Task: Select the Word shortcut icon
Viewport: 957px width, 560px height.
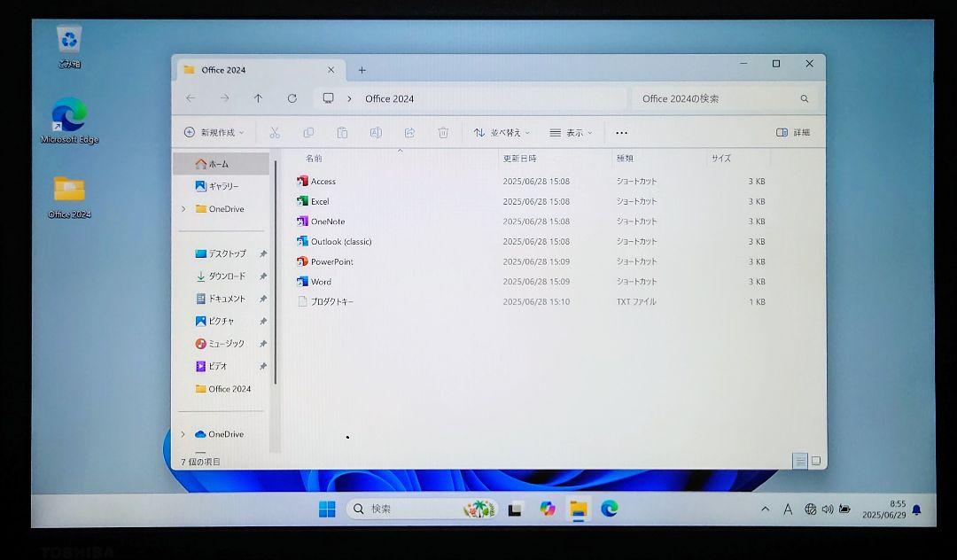Action: click(x=302, y=282)
